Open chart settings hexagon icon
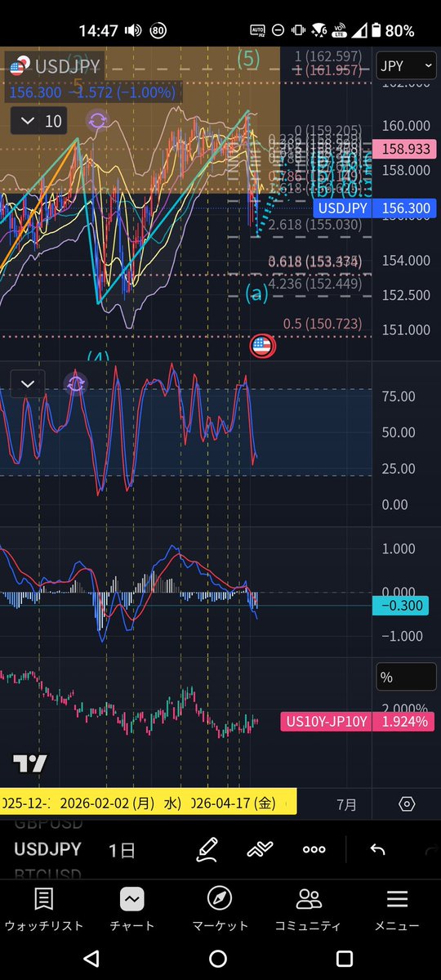The width and height of the screenshot is (441, 980). (407, 803)
